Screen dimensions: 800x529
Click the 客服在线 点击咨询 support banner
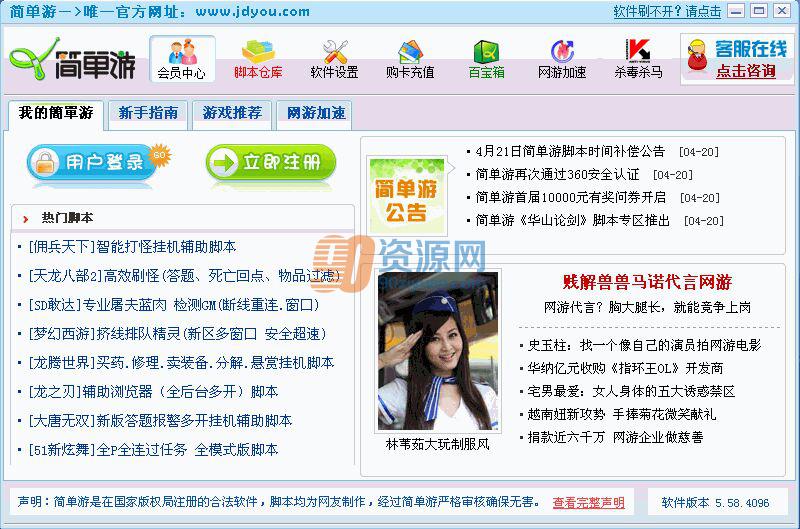point(737,59)
